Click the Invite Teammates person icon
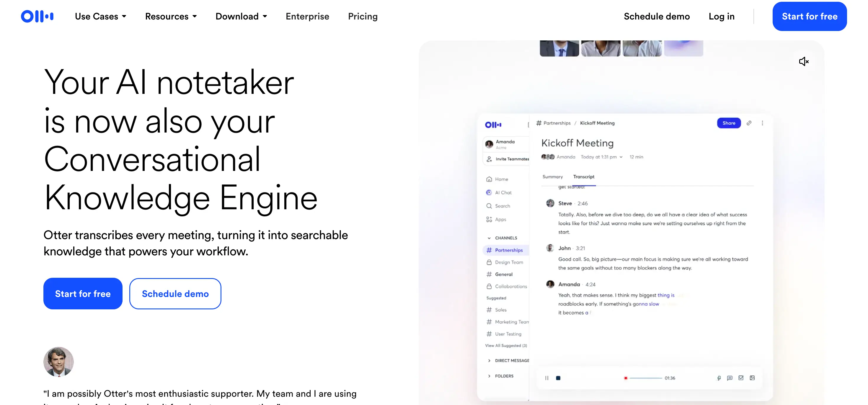Screen dimensions: 868x405 pos(489,159)
